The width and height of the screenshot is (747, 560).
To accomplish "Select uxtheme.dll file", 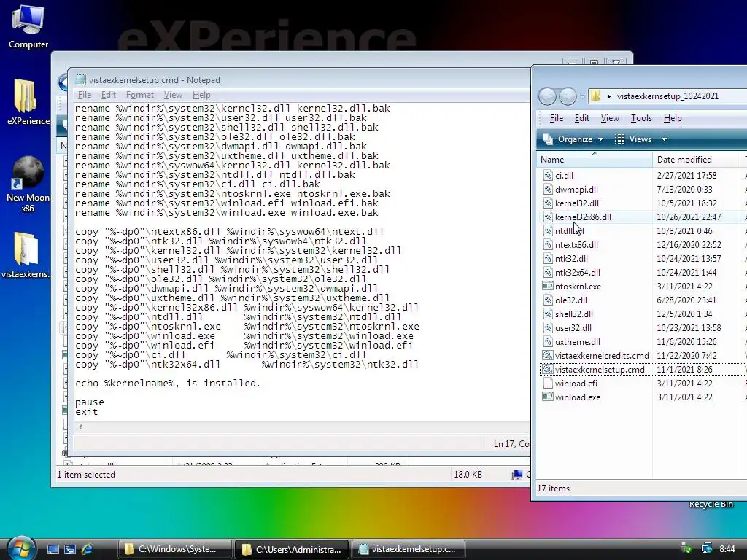I will pos(578,341).
